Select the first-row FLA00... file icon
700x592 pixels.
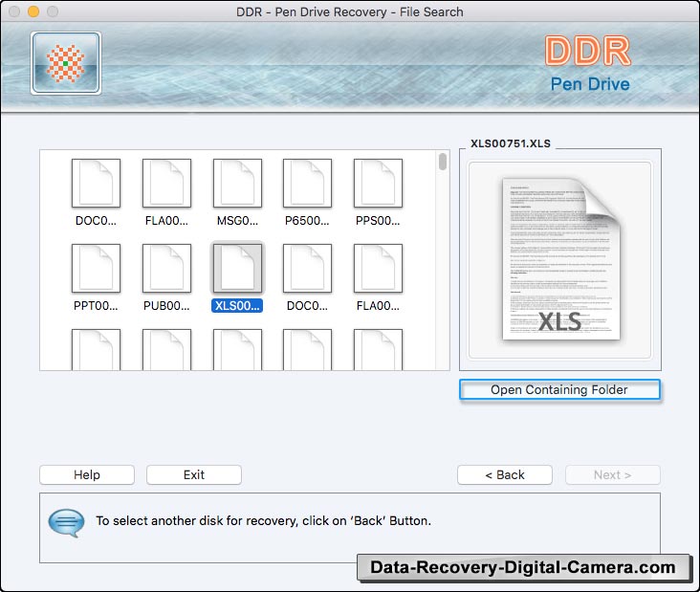point(166,183)
